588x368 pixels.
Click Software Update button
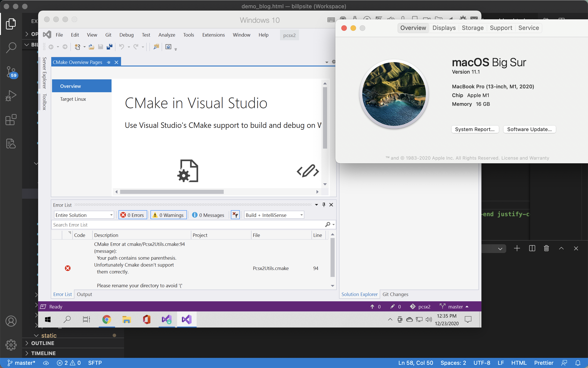(529, 129)
